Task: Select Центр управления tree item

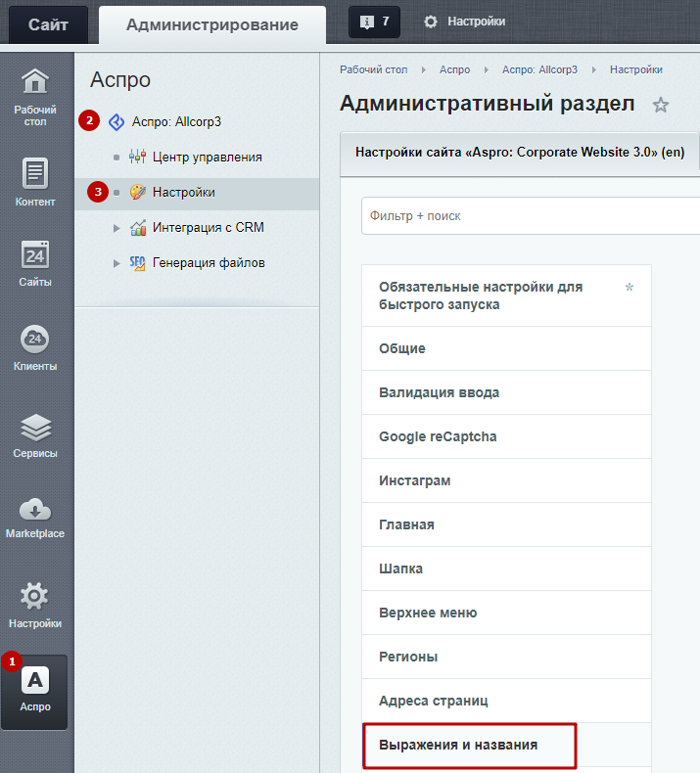Action: (208, 157)
